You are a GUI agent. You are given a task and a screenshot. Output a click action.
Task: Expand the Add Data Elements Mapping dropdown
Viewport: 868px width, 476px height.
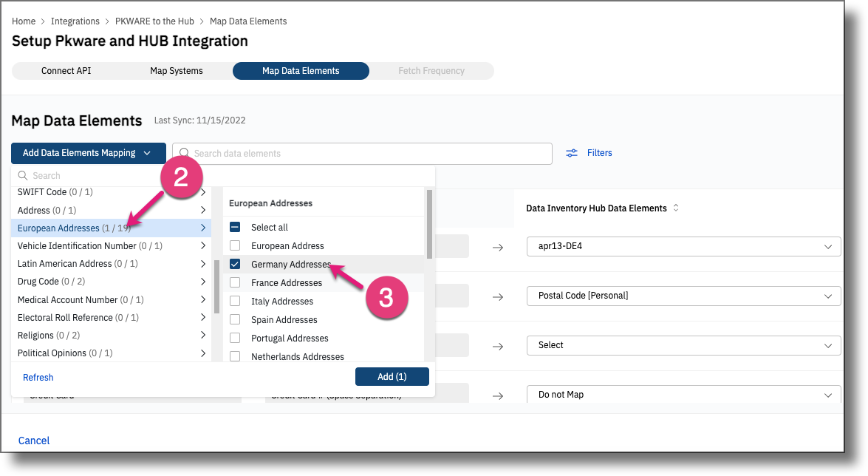[x=88, y=153]
